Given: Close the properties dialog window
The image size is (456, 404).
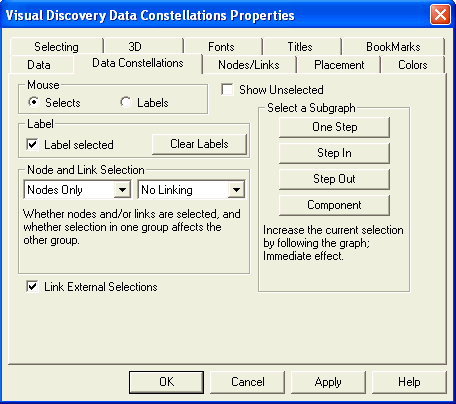Looking at the screenshot, I should click(440, 15).
